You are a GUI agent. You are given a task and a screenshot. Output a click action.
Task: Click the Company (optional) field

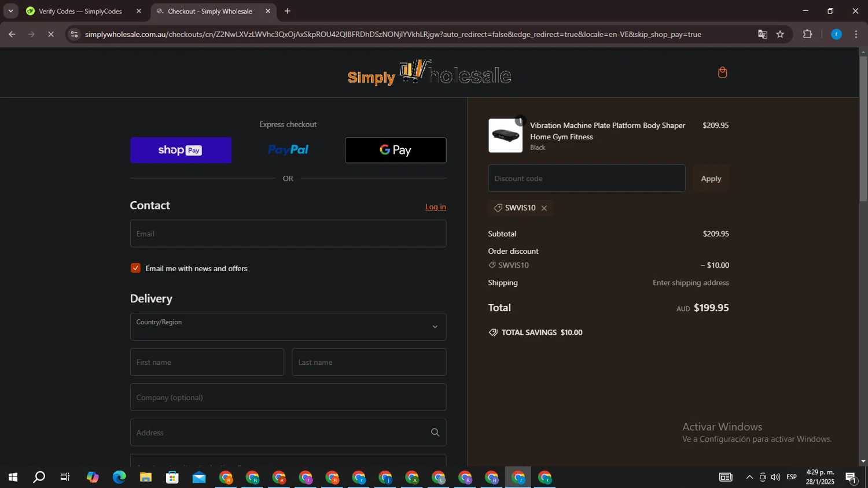(288, 397)
